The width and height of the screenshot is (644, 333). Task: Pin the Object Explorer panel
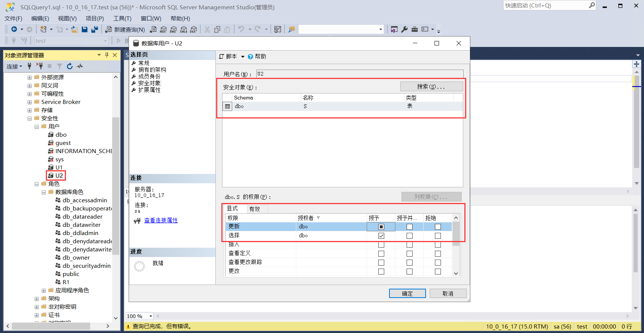click(x=107, y=55)
